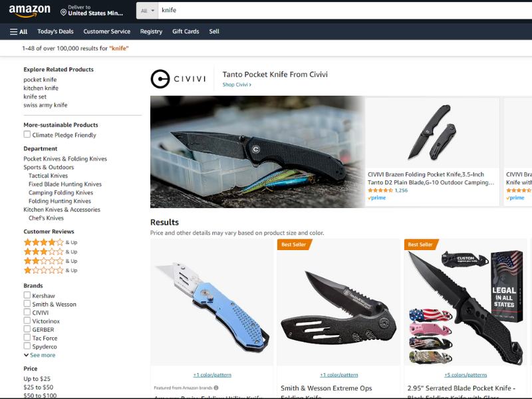532x399 pixels.
Task: Open the All departments search dropdown
Action: pyautogui.click(x=147, y=11)
